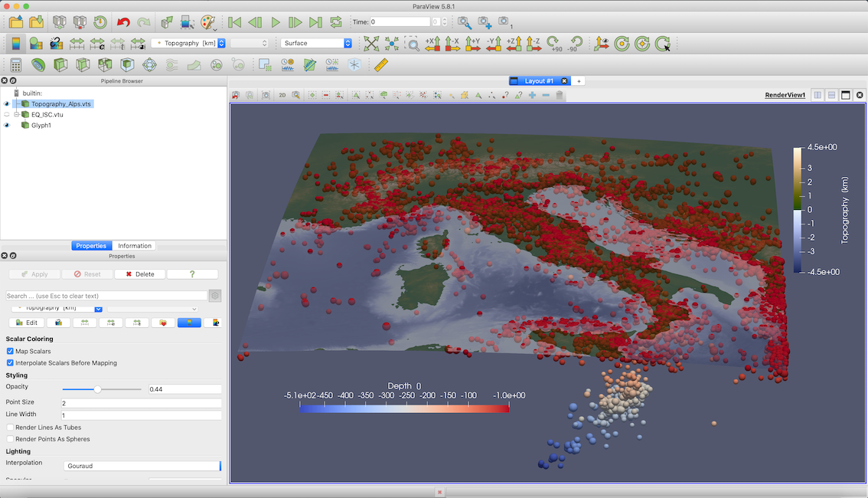Click the Reset button
The image size is (868, 498).
(x=87, y=274)
